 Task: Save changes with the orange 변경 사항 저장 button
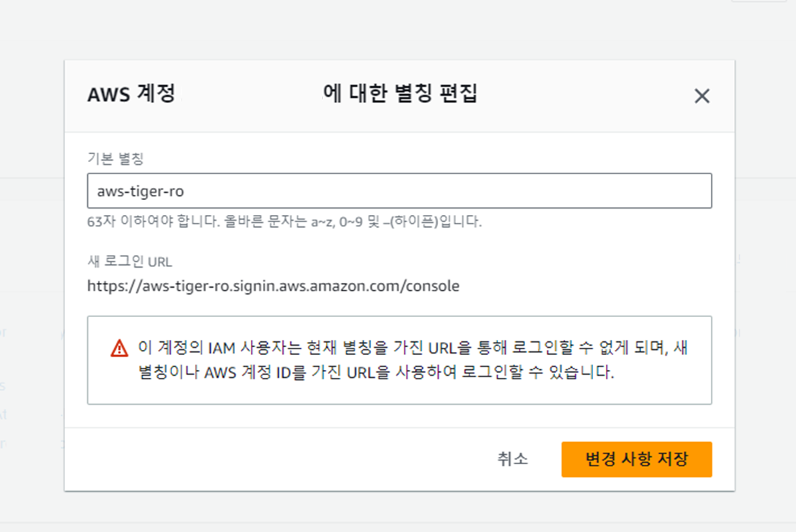(637, 459)
